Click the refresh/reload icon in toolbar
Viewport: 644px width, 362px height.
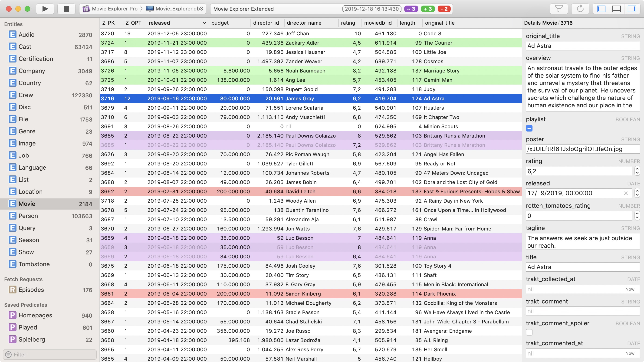pos(580,8)
